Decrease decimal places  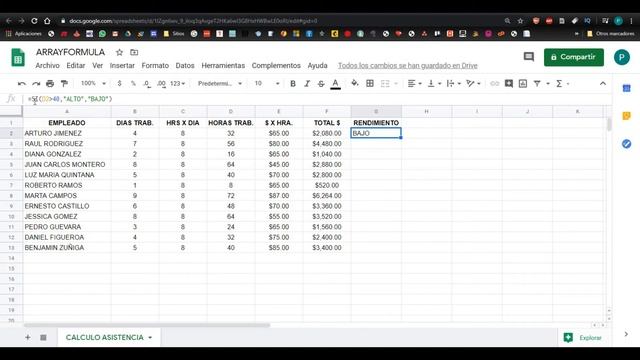point(147,83)
